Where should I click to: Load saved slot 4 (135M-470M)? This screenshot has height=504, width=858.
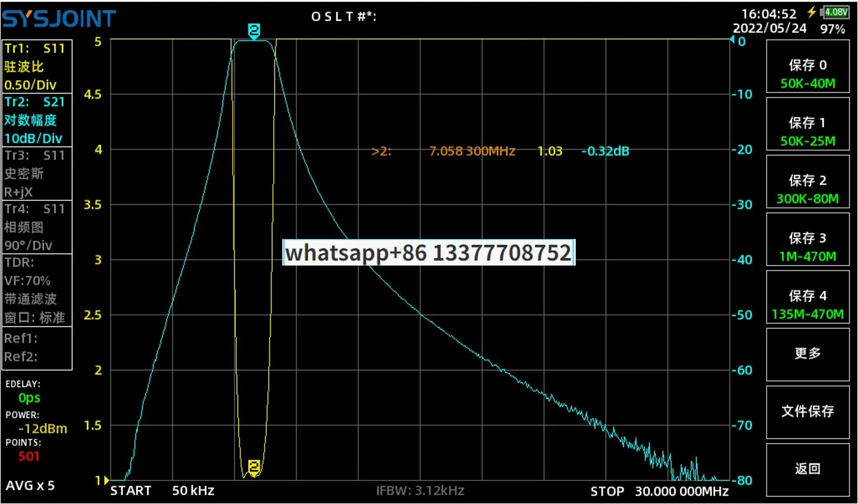[807, 297]
